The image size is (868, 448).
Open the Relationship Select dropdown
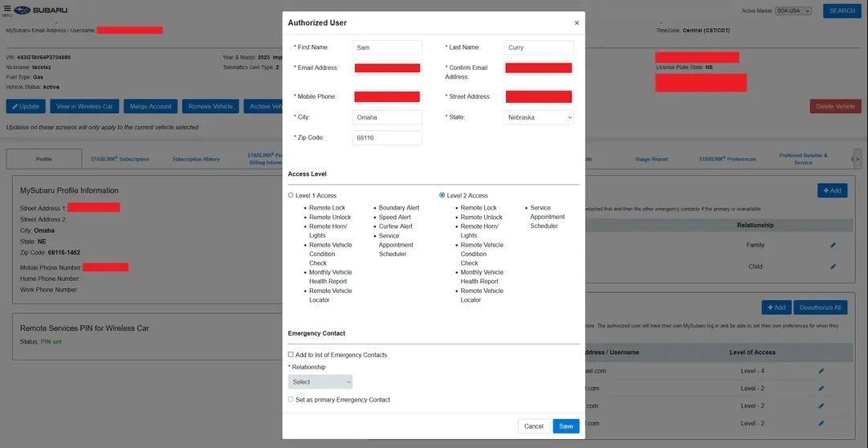(x=320, y=381)
